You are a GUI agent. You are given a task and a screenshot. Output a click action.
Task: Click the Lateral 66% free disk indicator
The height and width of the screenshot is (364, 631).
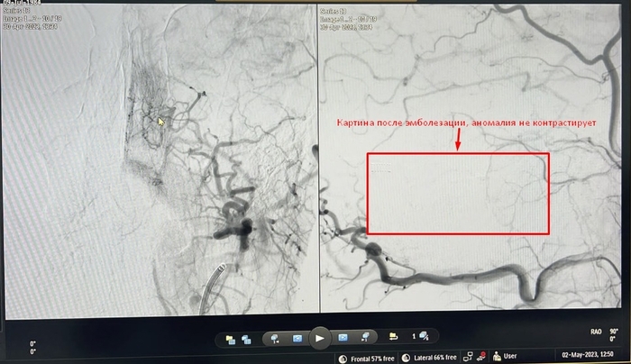click(429, 358)
